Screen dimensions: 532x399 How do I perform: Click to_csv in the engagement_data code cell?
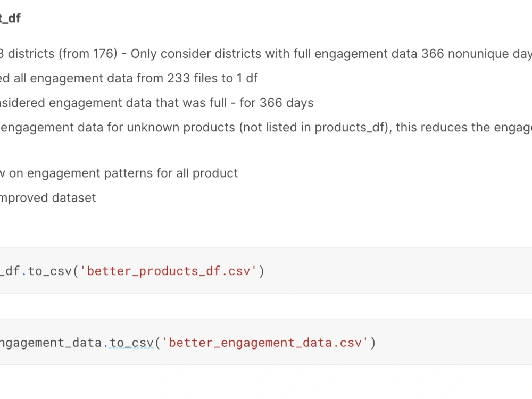tap(131, 342)
